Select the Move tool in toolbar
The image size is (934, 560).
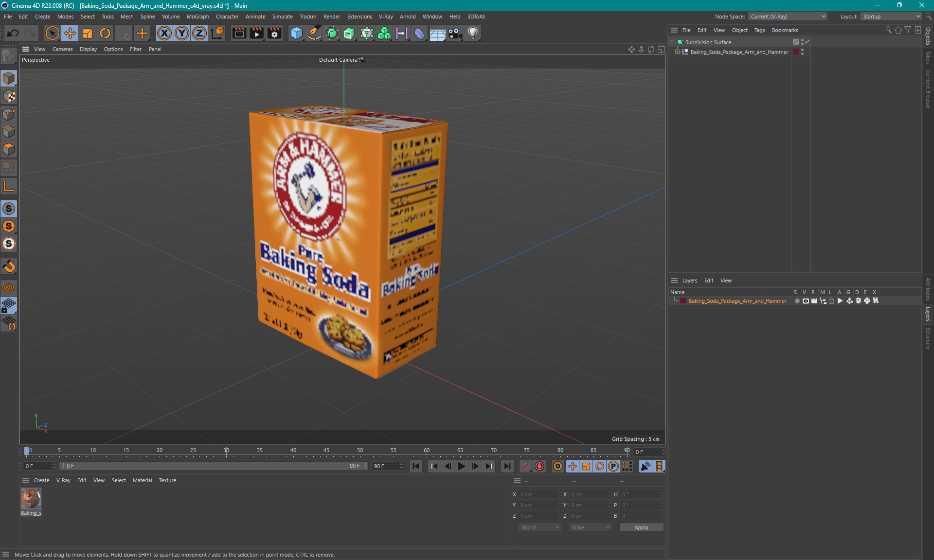[x=70, y=33]
